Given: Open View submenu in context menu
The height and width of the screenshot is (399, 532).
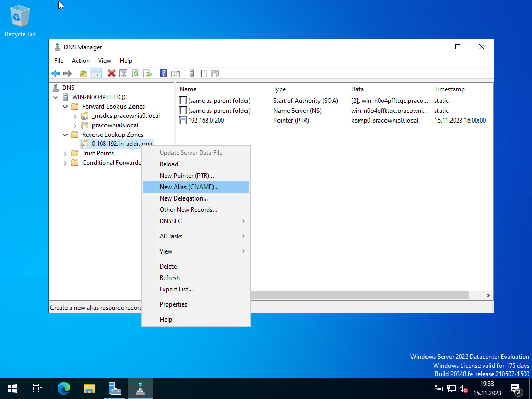Looking at the screenshot, I should (x=196, y=251).
